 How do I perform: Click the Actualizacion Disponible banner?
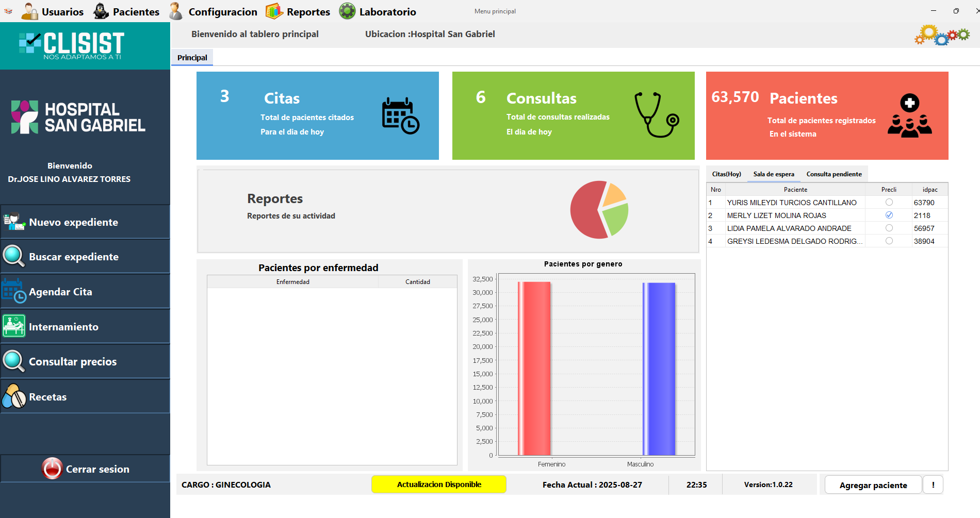tap(438, 484)
